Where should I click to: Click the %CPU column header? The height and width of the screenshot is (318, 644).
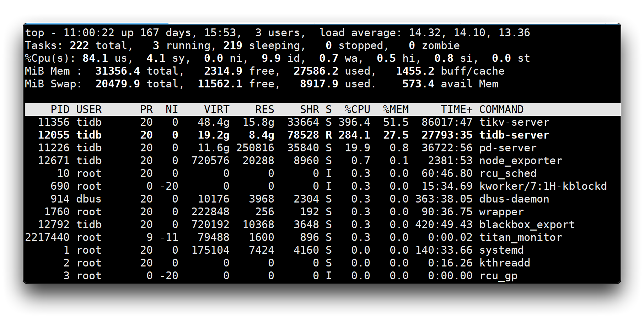click(x=358, y=109)
